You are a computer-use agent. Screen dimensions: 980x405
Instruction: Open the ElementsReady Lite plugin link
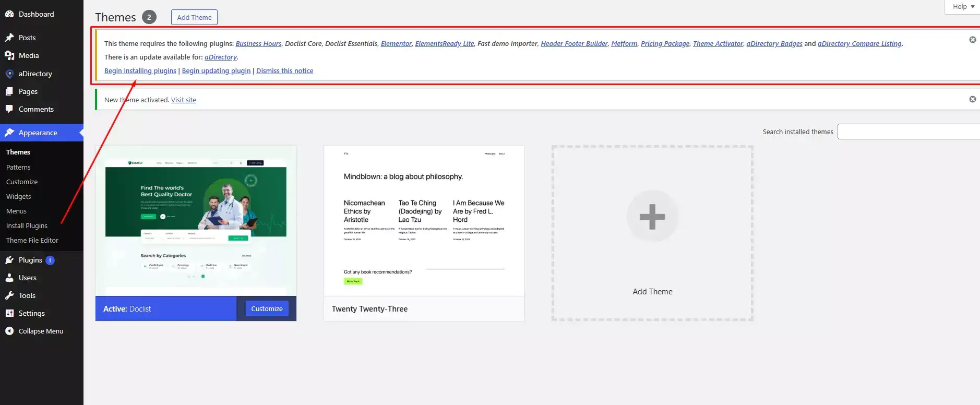pyautogui.click(x=445, y=43)
